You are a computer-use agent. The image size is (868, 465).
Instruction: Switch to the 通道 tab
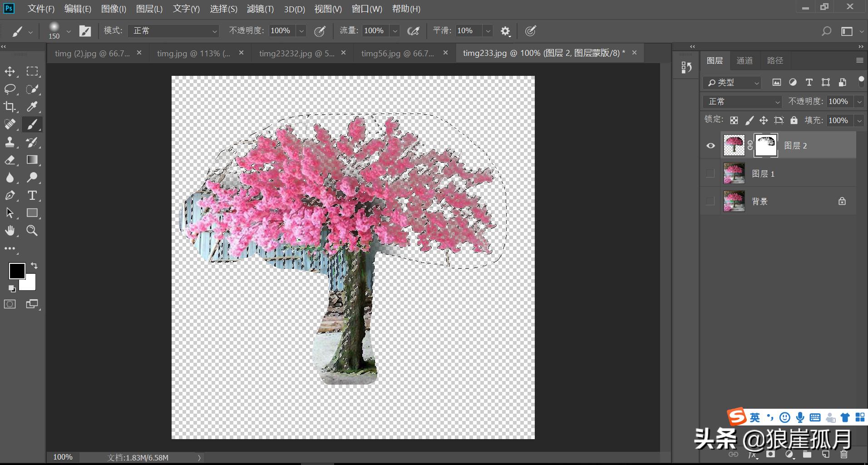pyautogui.click(x=745, y=60)
